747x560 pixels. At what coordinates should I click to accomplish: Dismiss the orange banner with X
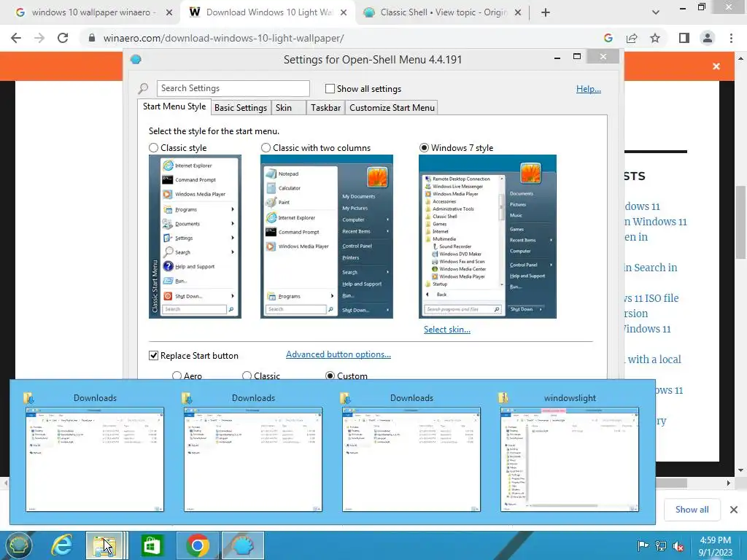[716, 66]
